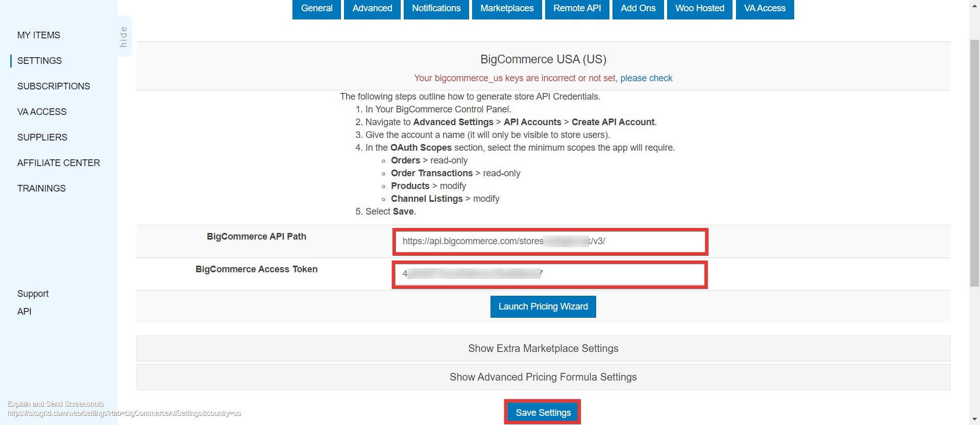
Task: Open TRAININGS in the sidebar
Action: 41,188
